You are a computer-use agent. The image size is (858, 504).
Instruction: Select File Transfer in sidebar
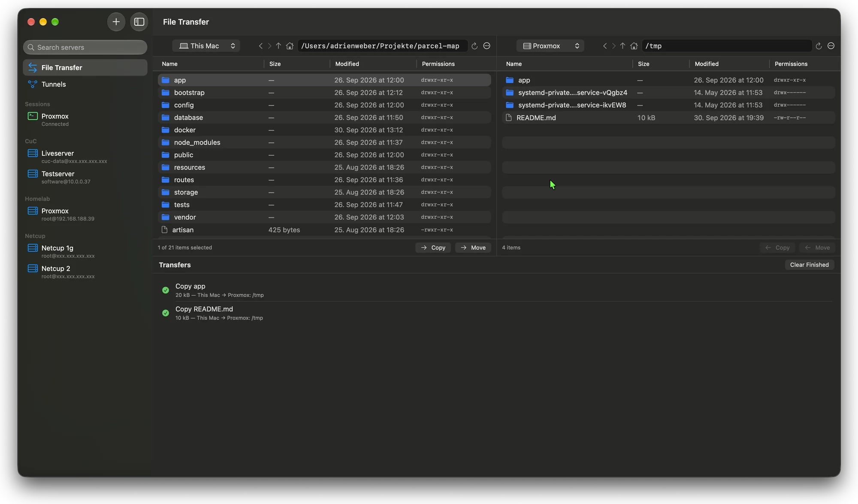point(85,68)
